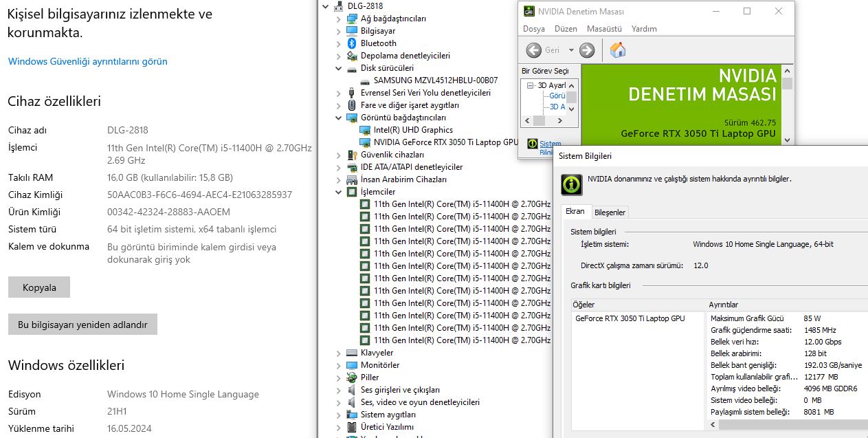Click the Intel(R) UHD Graphics adapter icon
Screen dimensions: 868x438
coord(365,130)
